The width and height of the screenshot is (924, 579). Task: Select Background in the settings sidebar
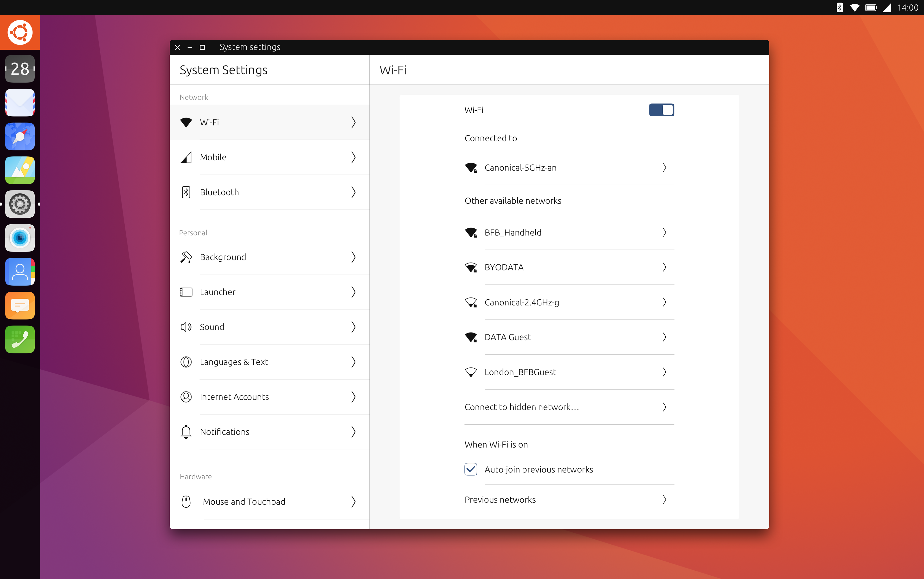point(269,257)
